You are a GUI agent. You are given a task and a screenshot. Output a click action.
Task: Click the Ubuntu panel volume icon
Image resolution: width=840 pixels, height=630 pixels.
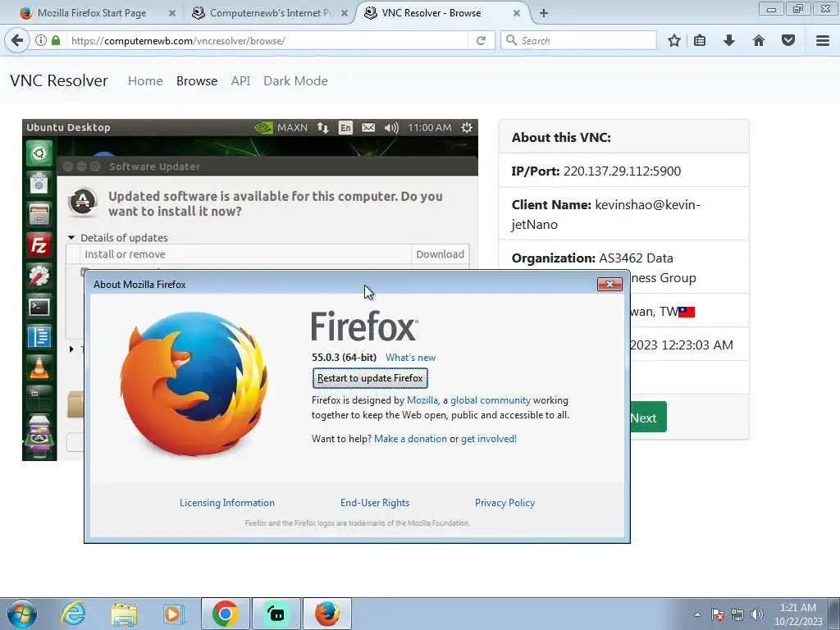tap(391, 127)
